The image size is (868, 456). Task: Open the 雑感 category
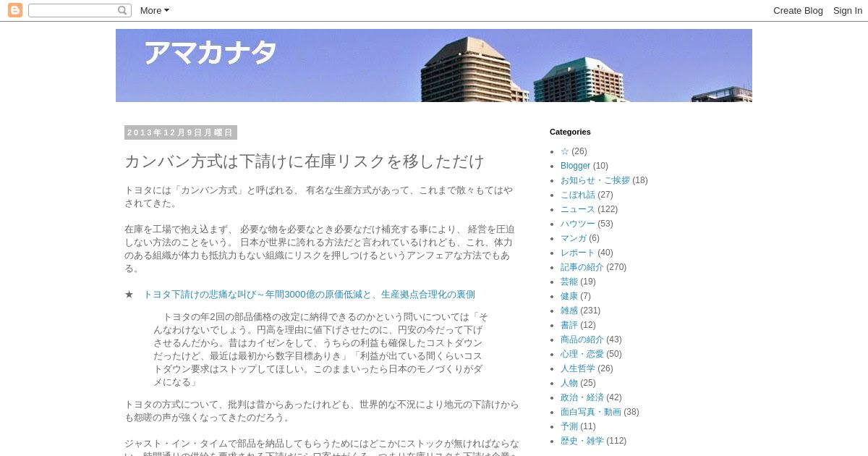point(569,311)
